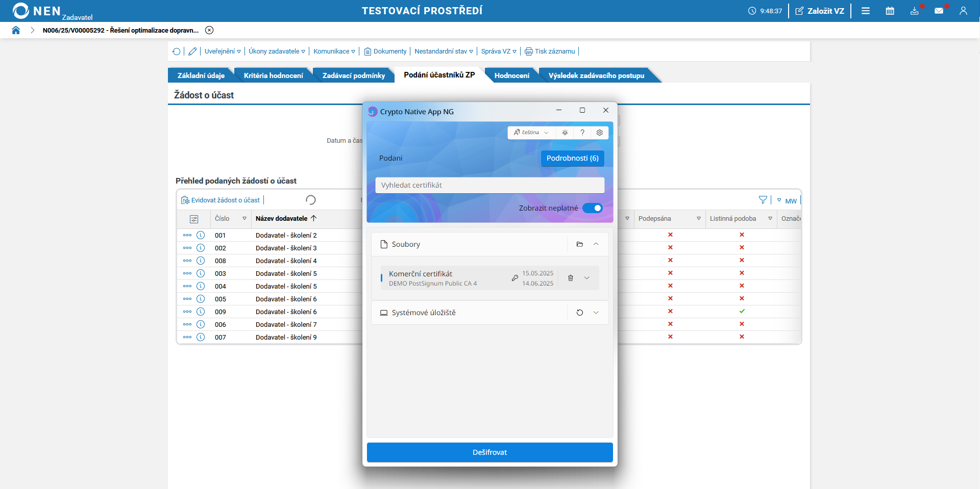Image resolution: width=980 pixels, height=489 pixels.
Task: Click the Dešifrovat button
Action: pyautogui.click(x=490, y=452)
